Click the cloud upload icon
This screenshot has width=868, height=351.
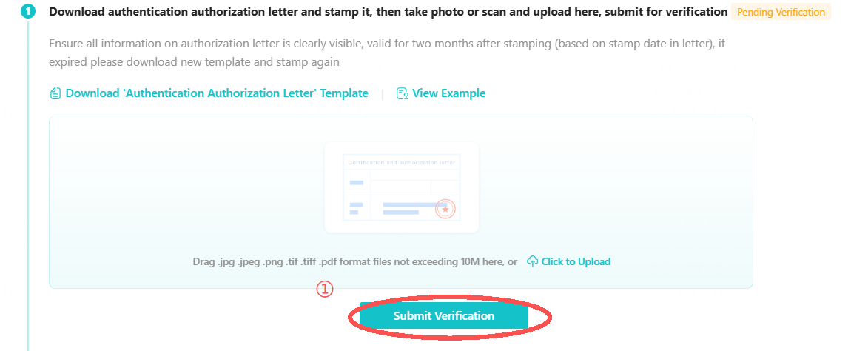[532, 261]
